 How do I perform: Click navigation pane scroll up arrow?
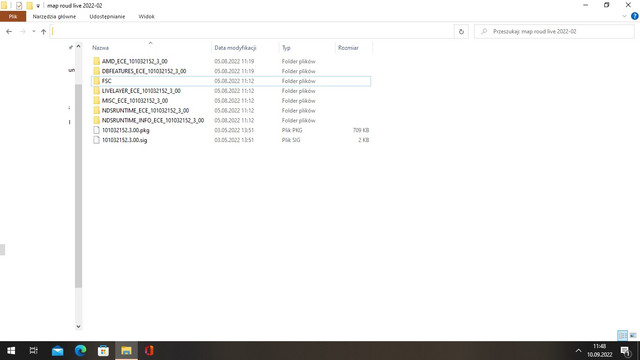pyautogui.click(x=78, y=47)
